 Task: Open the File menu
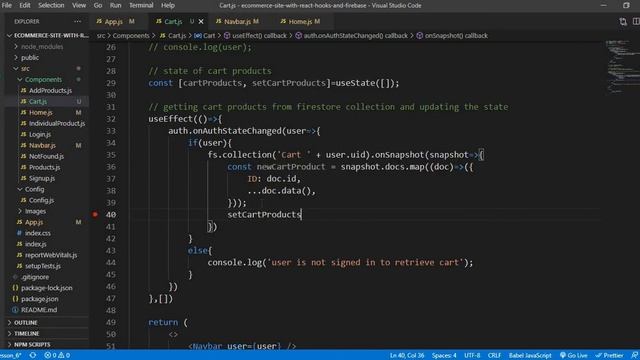(7, 5)
